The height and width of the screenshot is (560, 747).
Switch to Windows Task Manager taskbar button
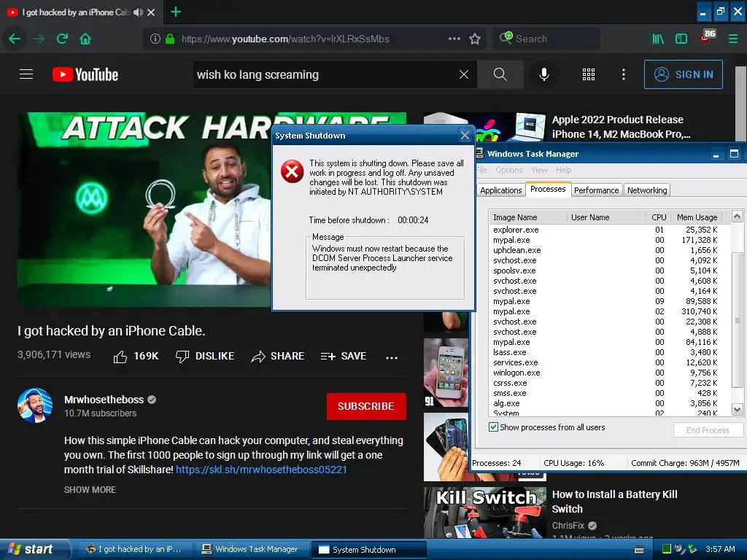pyautogui.click(x=252, y=549)
